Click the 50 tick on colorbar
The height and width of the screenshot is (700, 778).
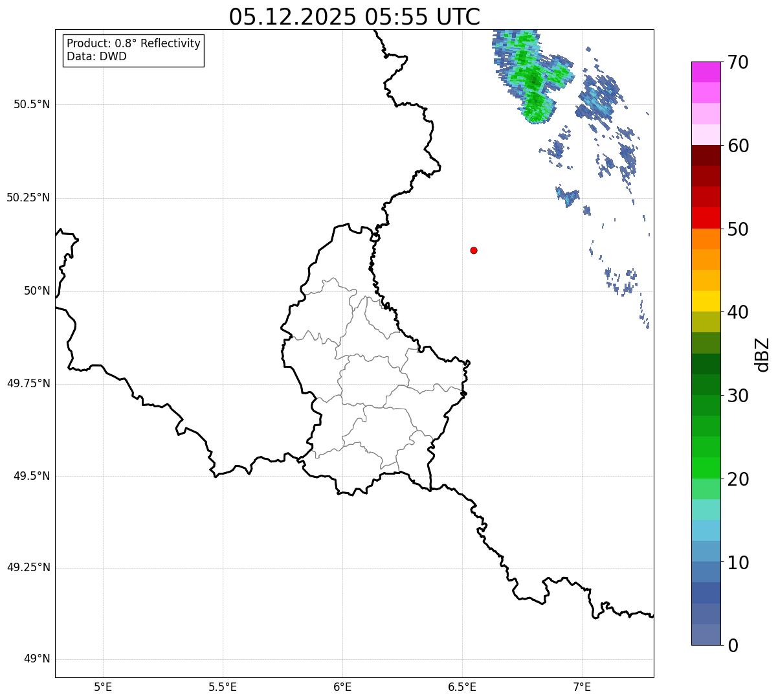pos(737,229)
